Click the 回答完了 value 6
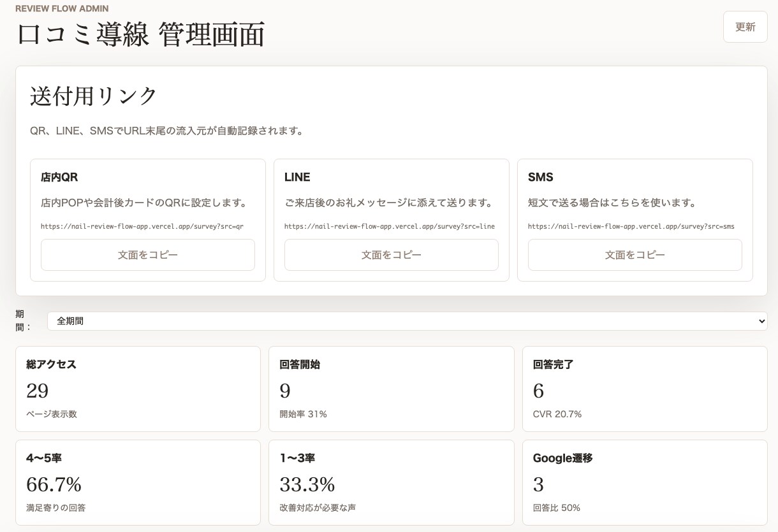This screenshot has width=778, height=532. point(538,391)
